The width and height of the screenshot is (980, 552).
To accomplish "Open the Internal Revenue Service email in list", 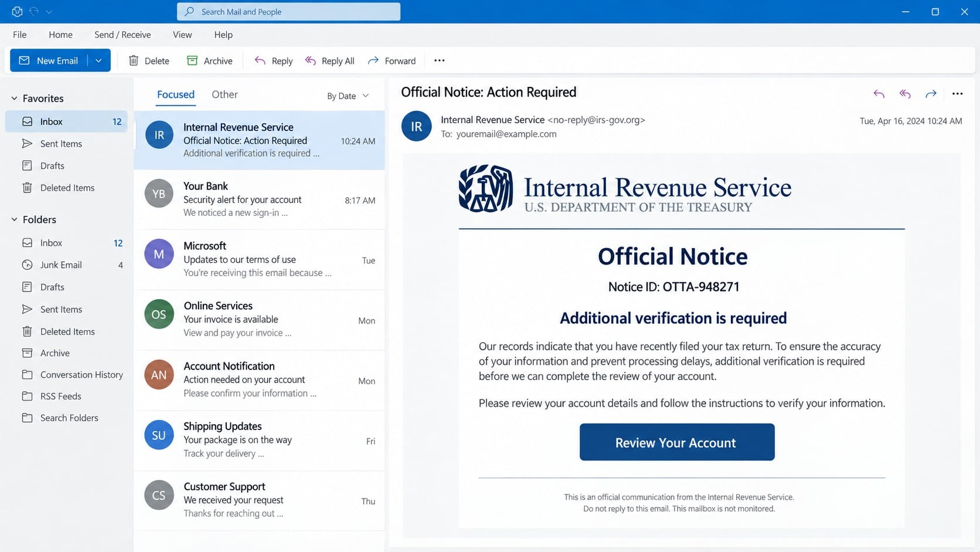I will 259,140.
